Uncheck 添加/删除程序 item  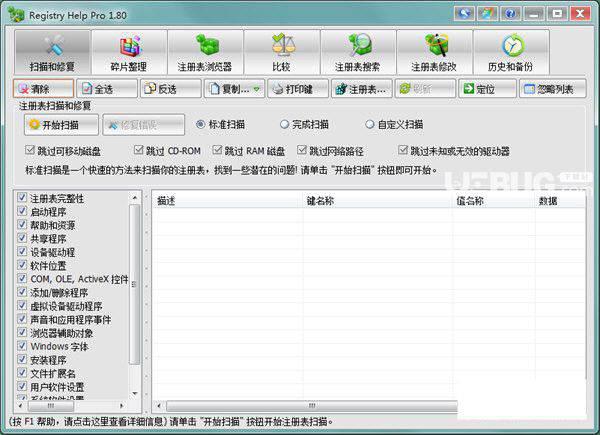point(22,292)
